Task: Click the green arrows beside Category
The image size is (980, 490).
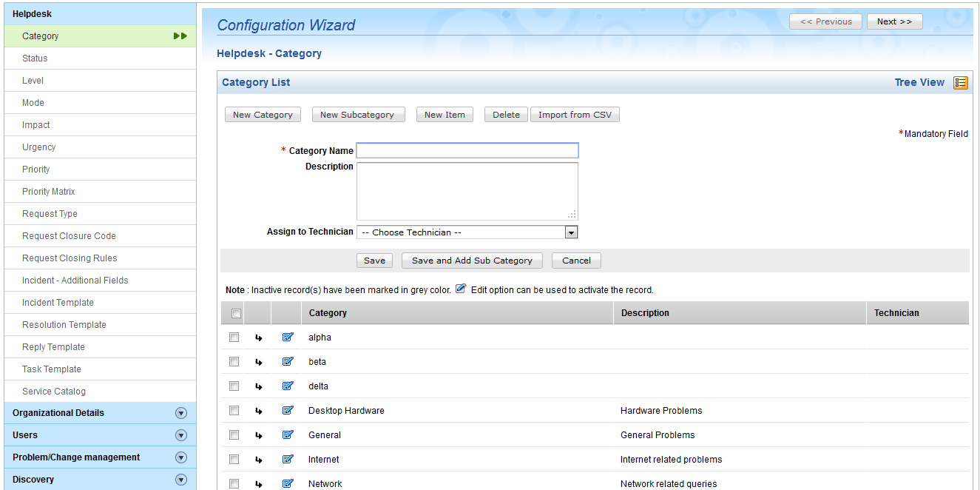Action: (x=180, y=36)
